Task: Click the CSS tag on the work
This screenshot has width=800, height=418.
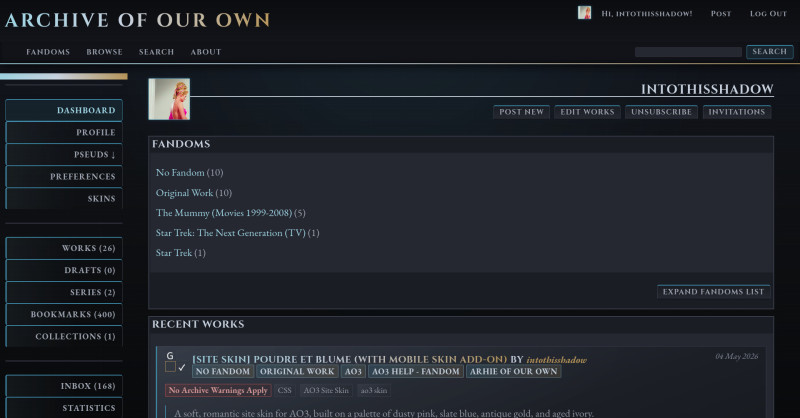Action: (285, 390)
